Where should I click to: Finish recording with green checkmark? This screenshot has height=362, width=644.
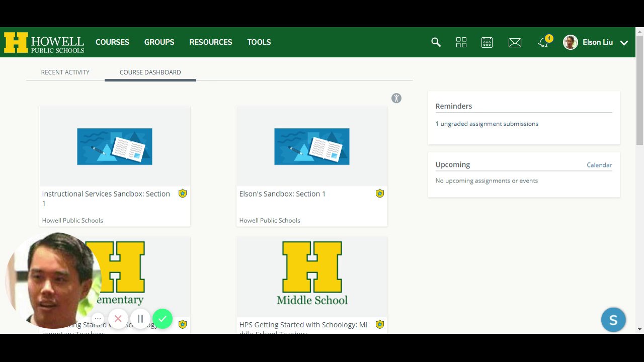(x=163, y=319)
